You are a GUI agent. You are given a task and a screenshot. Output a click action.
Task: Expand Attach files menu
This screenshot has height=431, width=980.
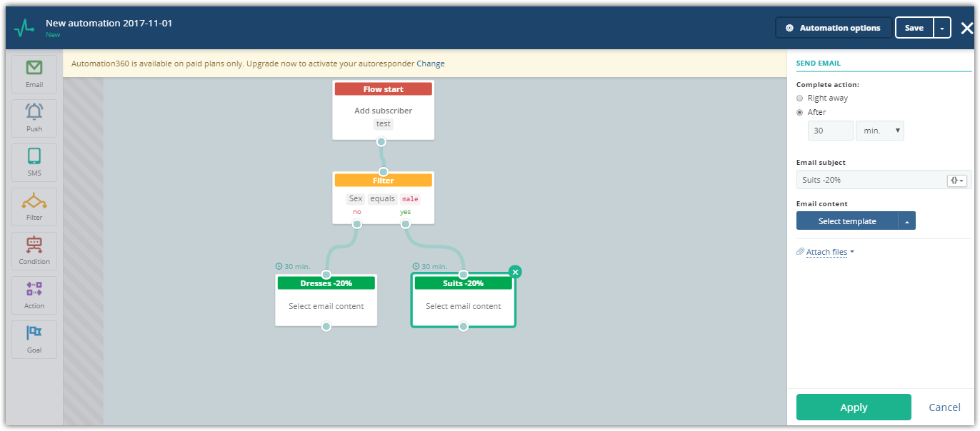830,252
